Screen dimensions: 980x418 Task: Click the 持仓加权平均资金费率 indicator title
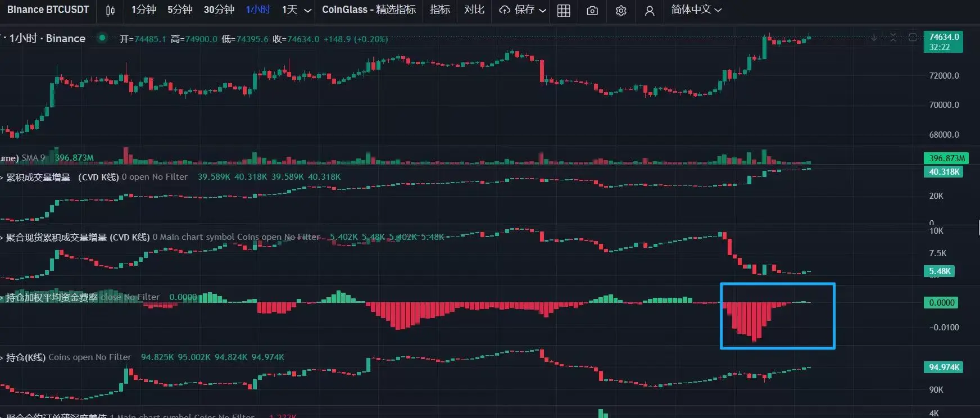click(x=52, y=297)
